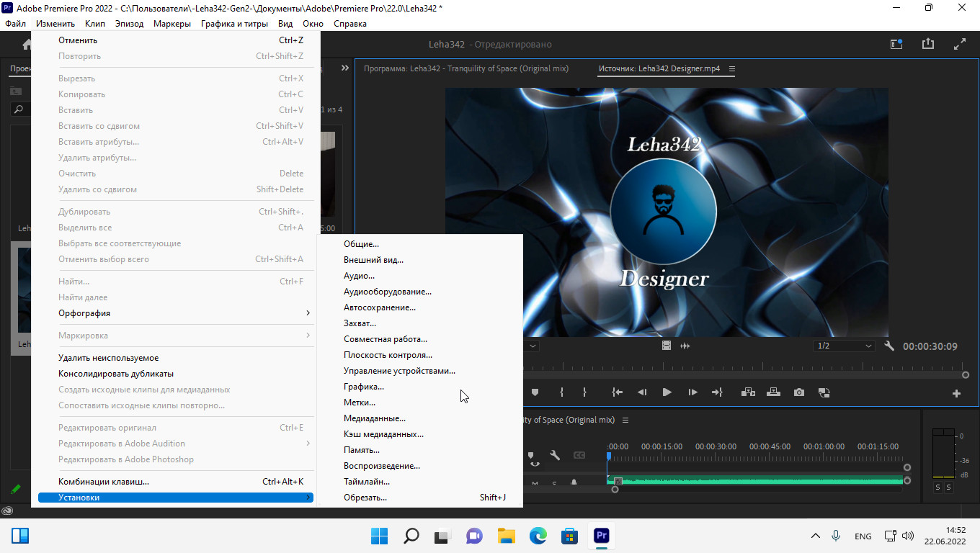Open the Button Editor plus icon
This screenshot has width=980, height=553.
pyautogui.click(x=956, y=393)
